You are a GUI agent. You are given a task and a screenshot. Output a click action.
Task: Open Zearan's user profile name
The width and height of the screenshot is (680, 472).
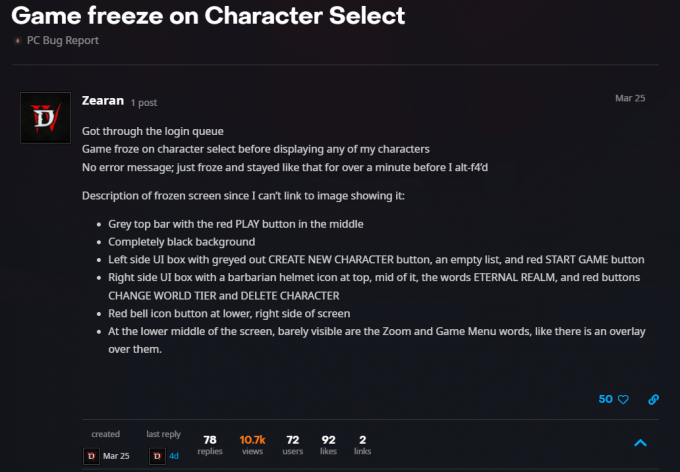103,101
